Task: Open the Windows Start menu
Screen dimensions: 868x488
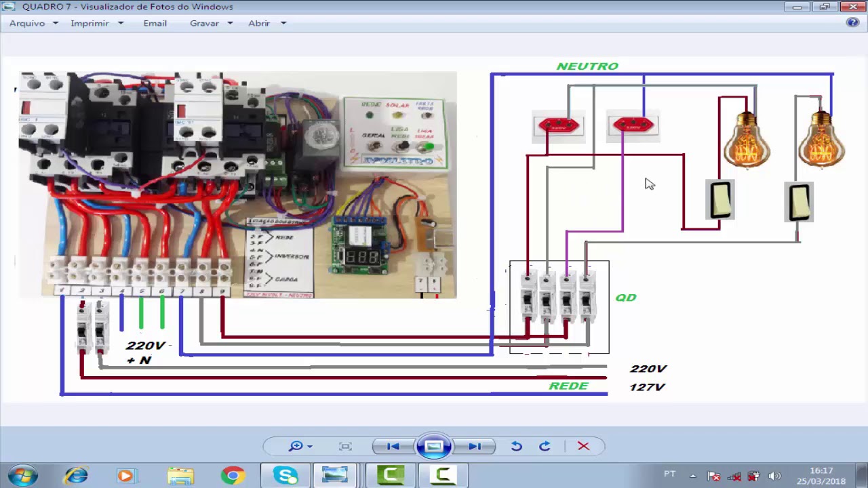Action: [23, 476]
